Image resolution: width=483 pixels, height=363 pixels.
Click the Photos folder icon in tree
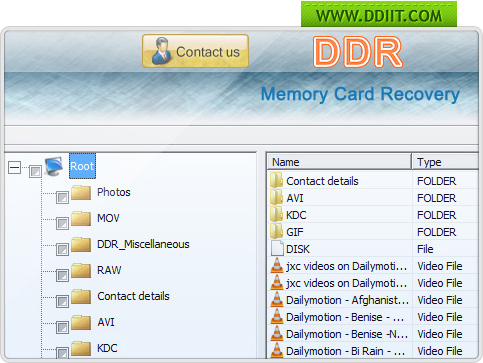click(81, 193)
